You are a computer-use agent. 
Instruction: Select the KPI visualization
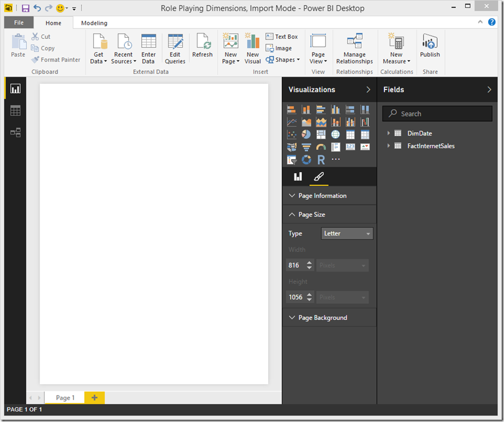coord(365,147)
